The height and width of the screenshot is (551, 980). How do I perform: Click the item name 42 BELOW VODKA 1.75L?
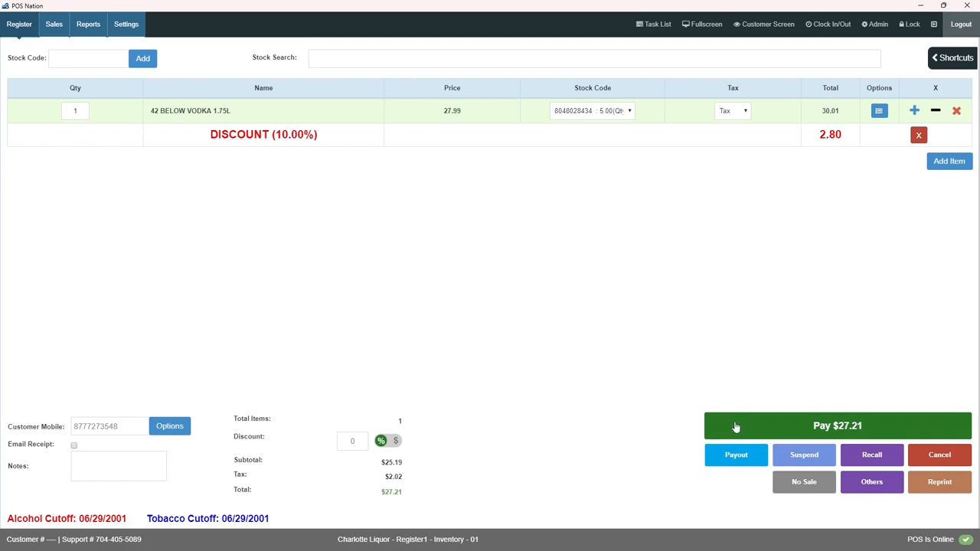pos(191,111)
